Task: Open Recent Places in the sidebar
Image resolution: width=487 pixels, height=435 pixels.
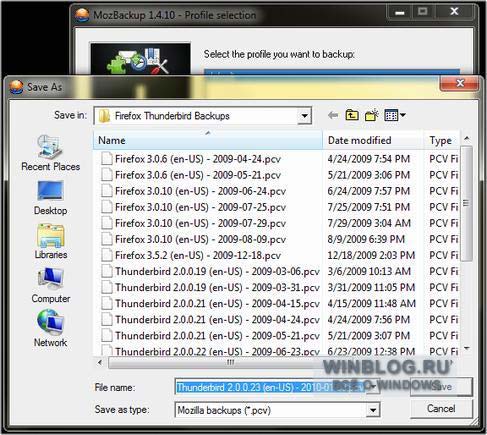Action: (x=50, y=153)
